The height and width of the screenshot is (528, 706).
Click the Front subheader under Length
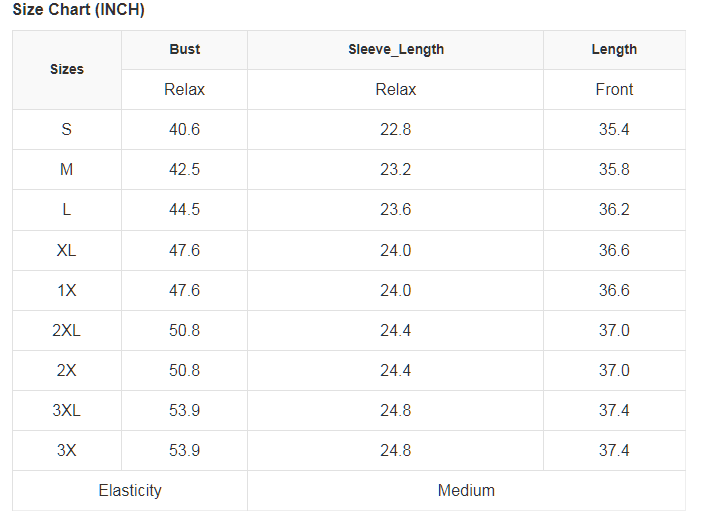click(x=614, y=89)
